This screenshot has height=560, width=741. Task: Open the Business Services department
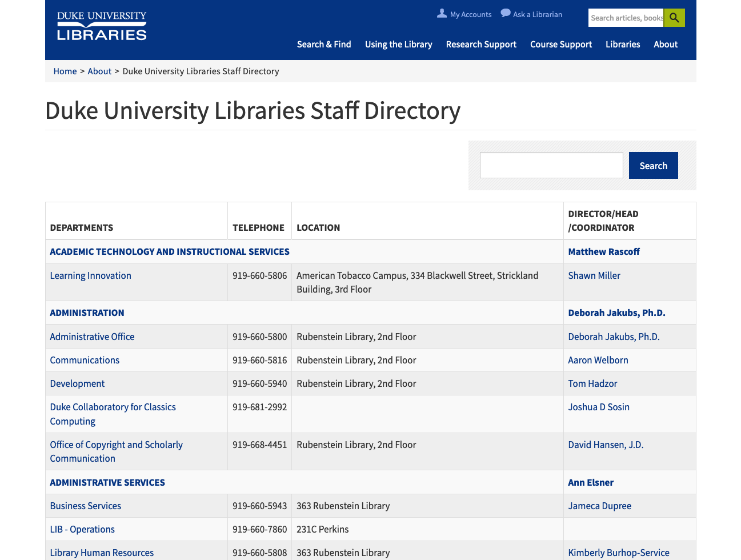(86, 506)
